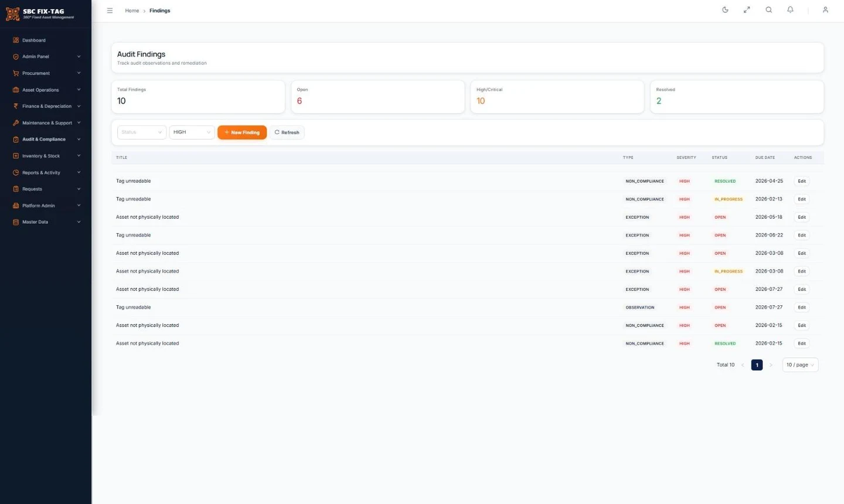The width and height of the screenshot is (844, 504).
Task: Open the user profile icon
Action: pos(825,10)
